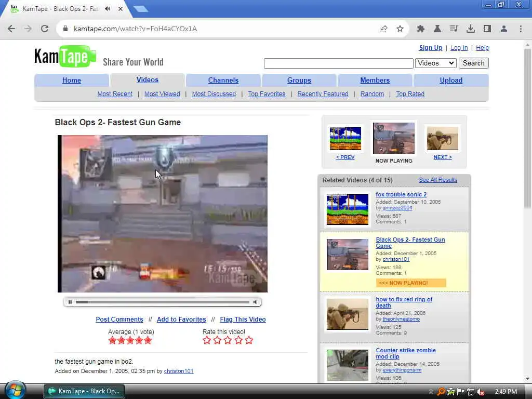Screen dimensions: 532x399
Task: Click the KamTape logo
Action: 65,57
